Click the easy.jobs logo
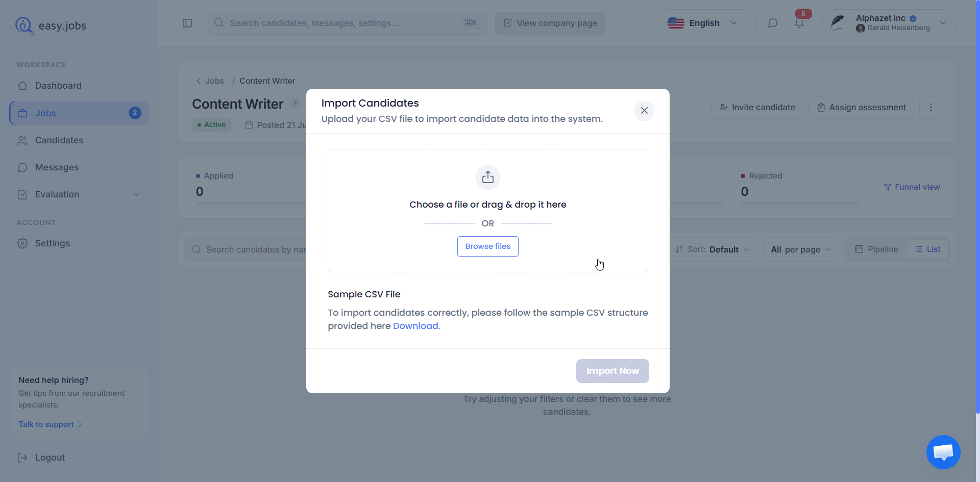980x482 pixels. coord(51,26)
